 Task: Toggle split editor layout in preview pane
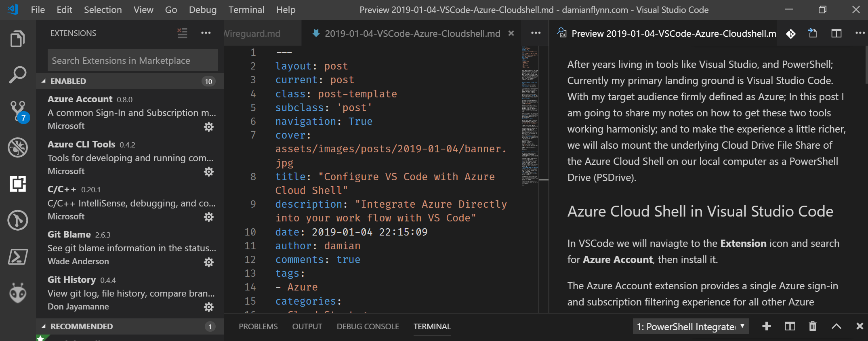[836, 33]
